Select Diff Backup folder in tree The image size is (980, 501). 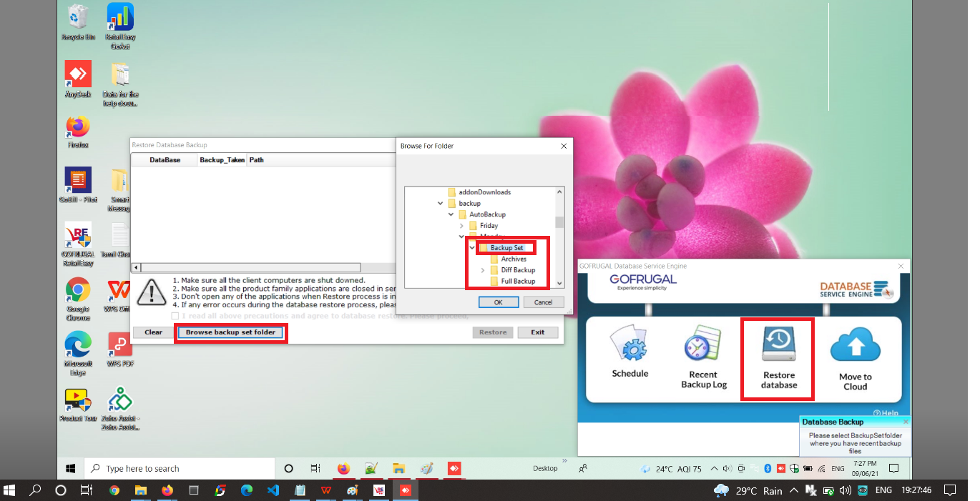pos(518,270)
